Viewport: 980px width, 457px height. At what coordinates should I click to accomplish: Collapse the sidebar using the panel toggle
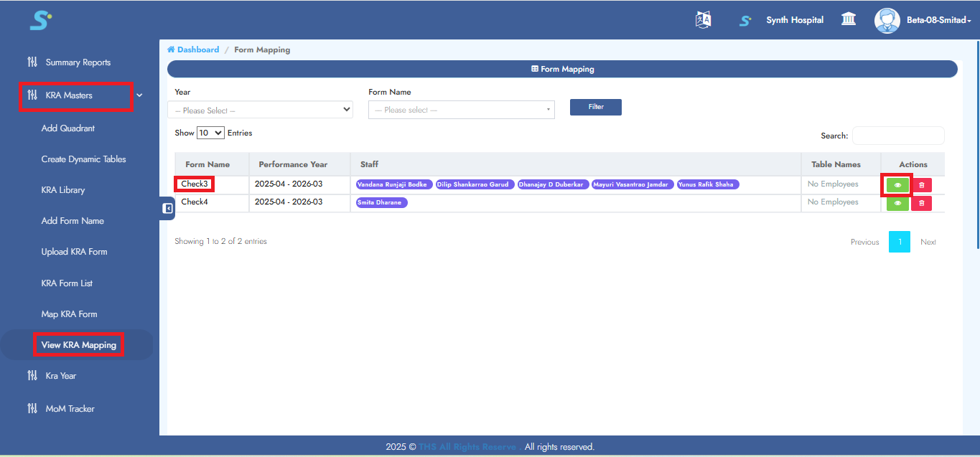tap(167, 209)
